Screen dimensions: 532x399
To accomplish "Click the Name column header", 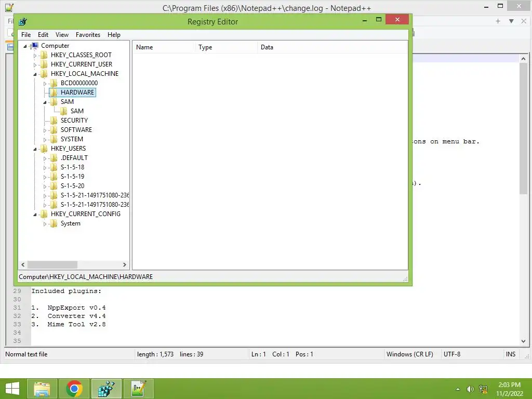I will [163, 47].
